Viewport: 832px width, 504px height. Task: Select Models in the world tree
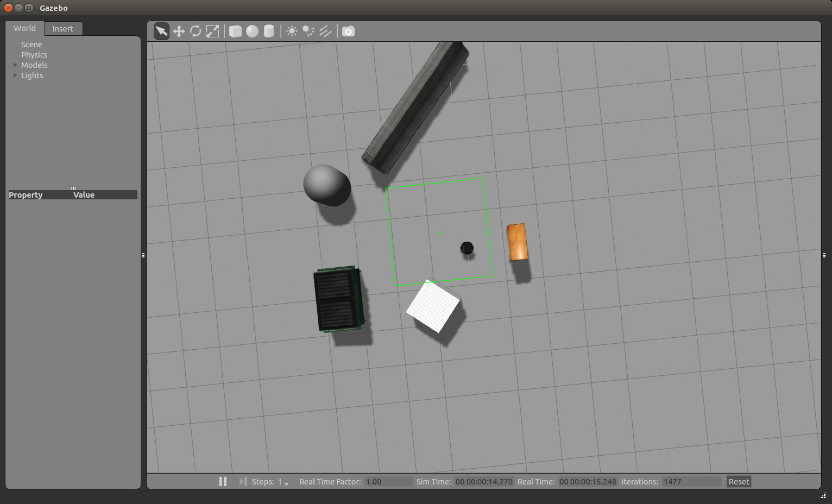tap(34, 65)
